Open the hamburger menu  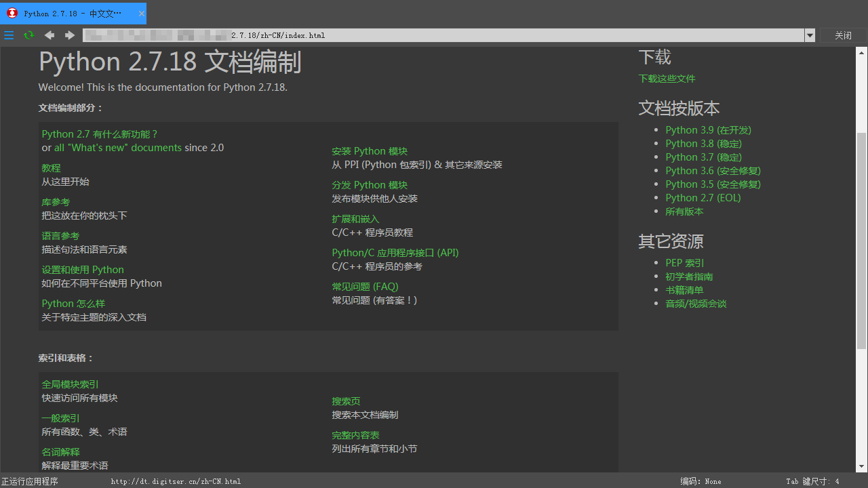pyautogui.click(x=9, y=35)
